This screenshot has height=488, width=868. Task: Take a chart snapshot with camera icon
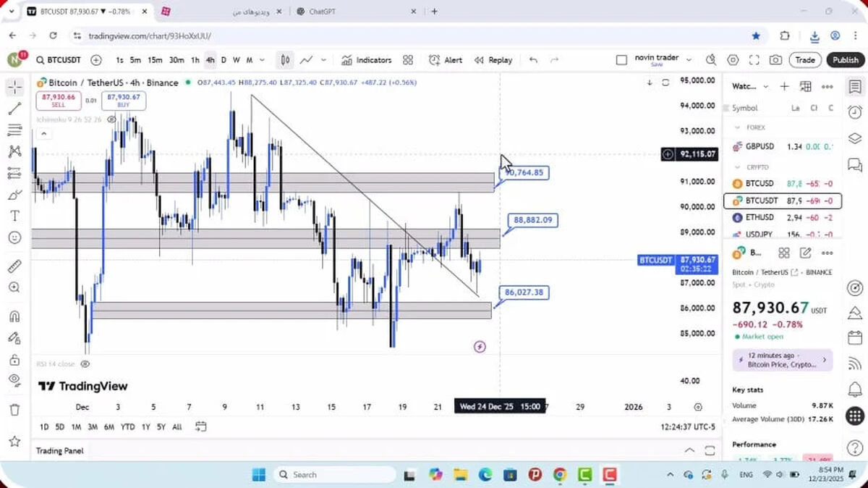point(775,60)
